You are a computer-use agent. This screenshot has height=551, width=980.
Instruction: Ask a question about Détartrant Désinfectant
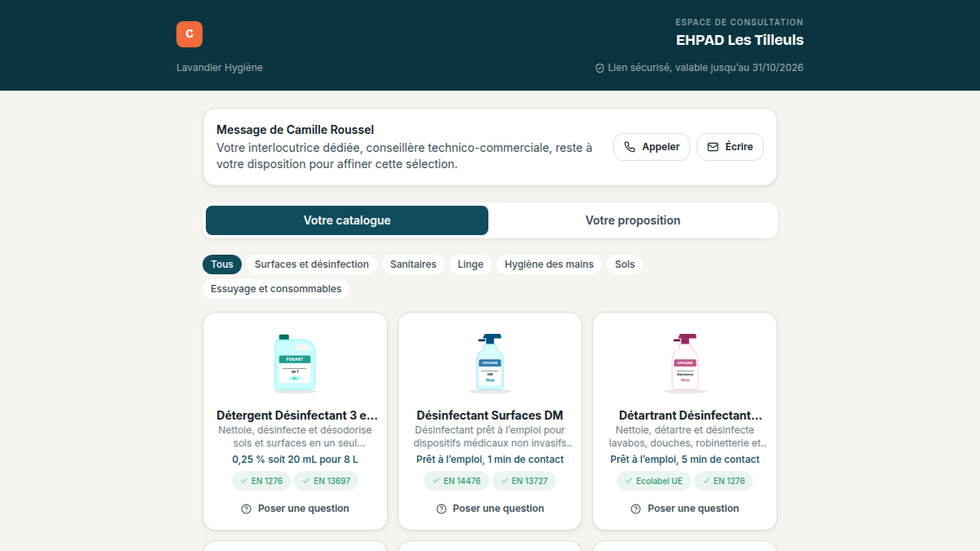pos(684,509)
